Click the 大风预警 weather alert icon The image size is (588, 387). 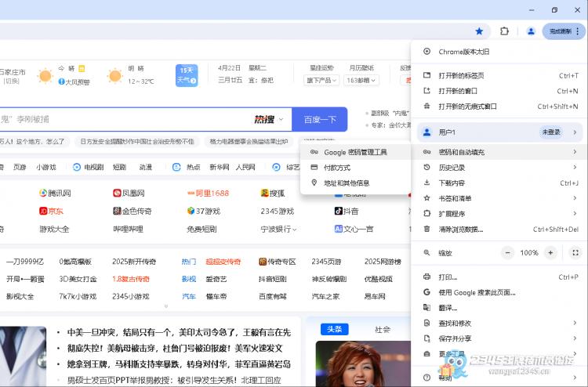(x=61, y=81)
